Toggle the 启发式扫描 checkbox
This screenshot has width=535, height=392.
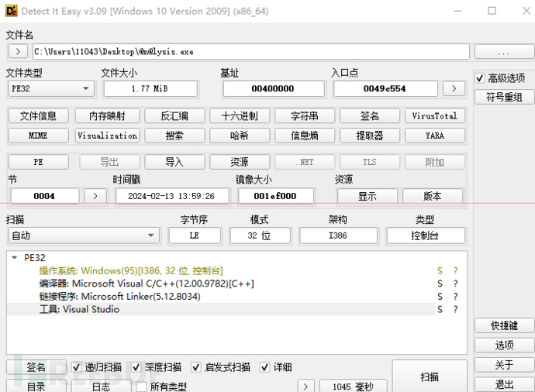(196, 367)
